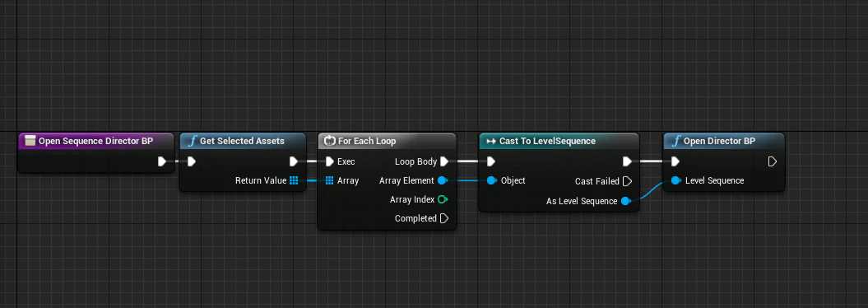The image size is (868, 308).
Task: Click the Return Value label text
Action: 261,180
